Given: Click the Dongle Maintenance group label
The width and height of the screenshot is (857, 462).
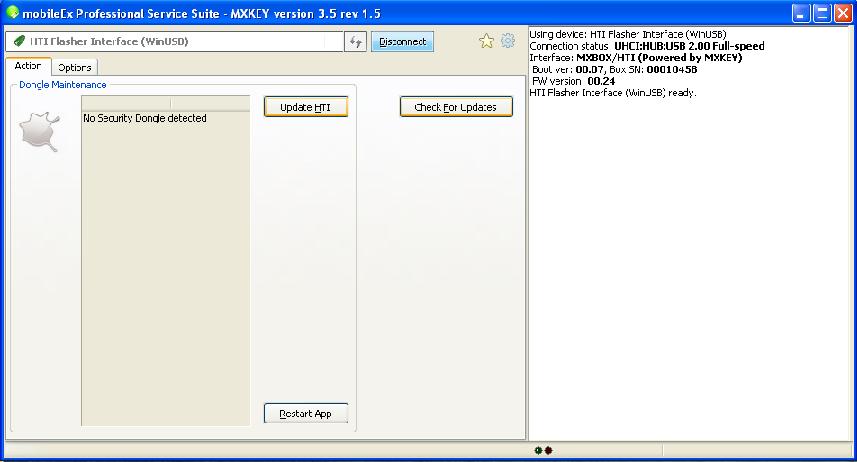Looking at the screenshot, I should pyautogui.click(x=63, y=85).
